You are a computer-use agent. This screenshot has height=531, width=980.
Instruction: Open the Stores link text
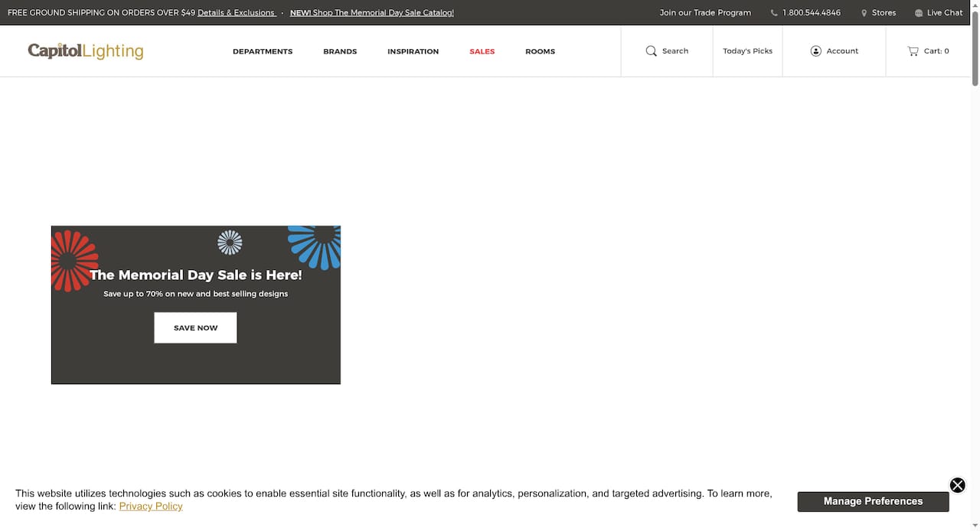pyautogui.click(x=884, y=13)
